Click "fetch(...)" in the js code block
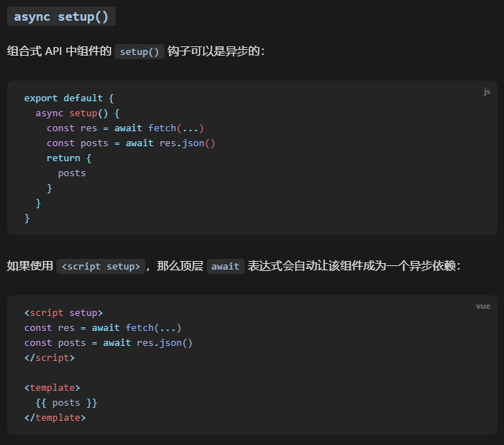This screenshot has height=445, width=504. [x=176, y=128]
